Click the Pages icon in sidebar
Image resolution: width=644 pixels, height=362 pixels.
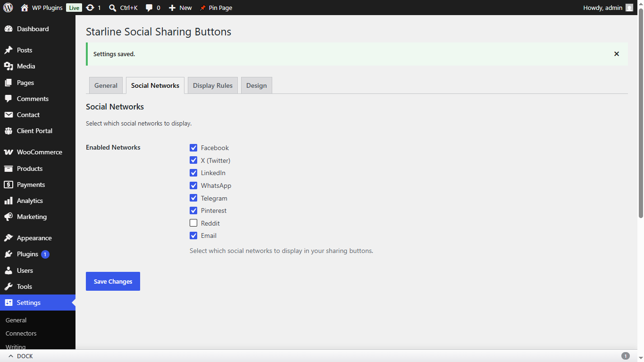point(8,83)
